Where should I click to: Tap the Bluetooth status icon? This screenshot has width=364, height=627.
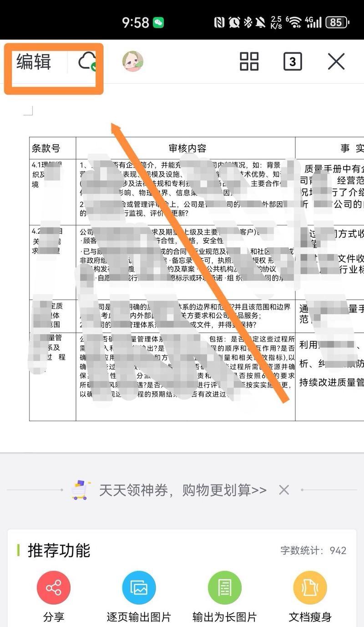pyautogui.click(x=248, y=22)
